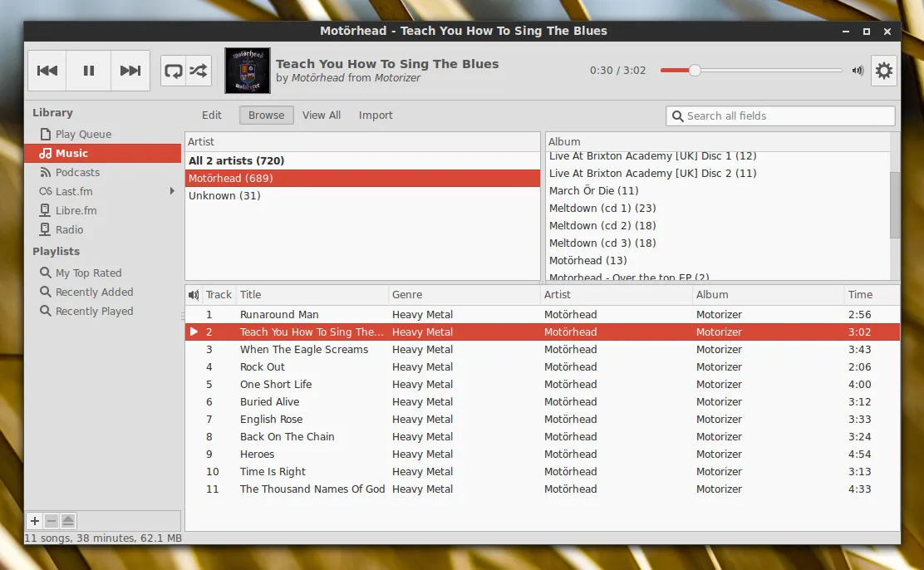The image size is (924, 570).
Task: Switch to View All mode
Action: [x=321, y=115]
